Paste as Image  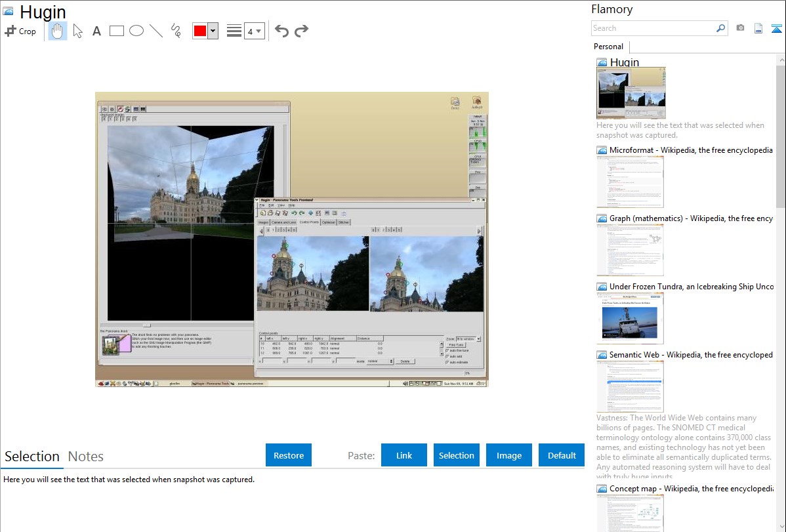pos(508,455)
